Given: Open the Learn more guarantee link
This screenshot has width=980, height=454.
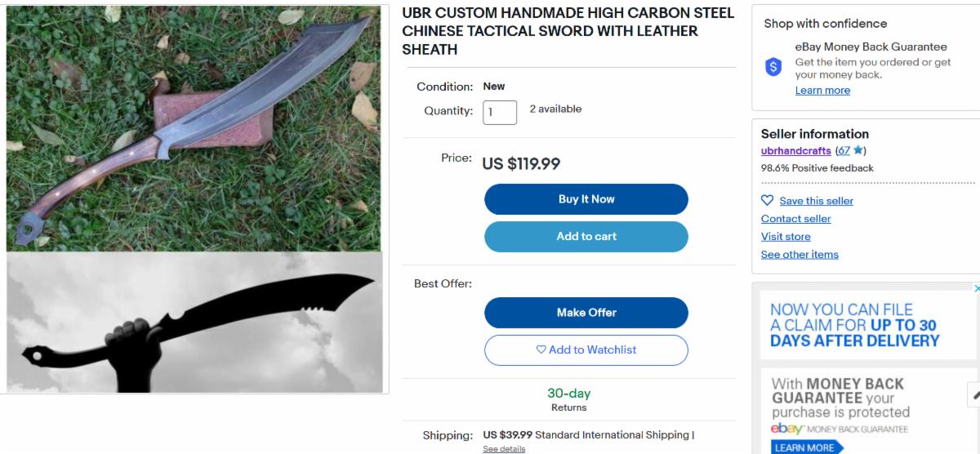Looking at the screenshot, I should click(x=822, y=91).
